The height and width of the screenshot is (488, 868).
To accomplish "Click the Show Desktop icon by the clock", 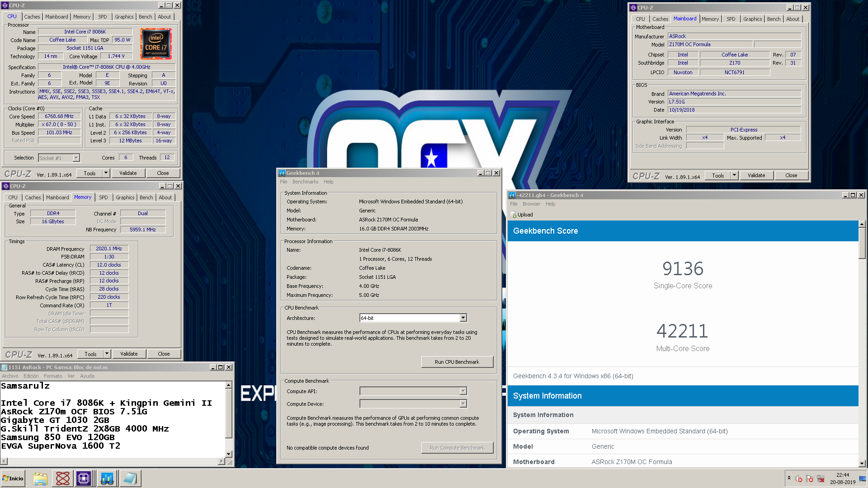I will [x=863, y=479].
